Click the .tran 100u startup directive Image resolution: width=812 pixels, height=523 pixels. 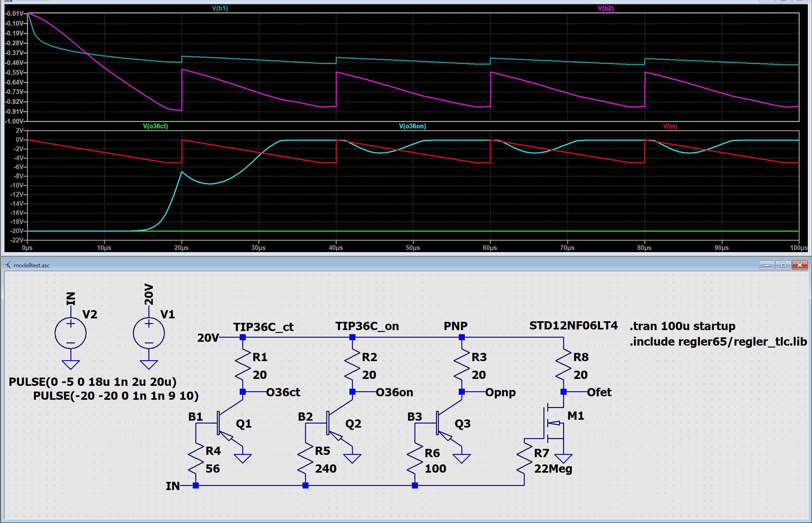(682, 326)
